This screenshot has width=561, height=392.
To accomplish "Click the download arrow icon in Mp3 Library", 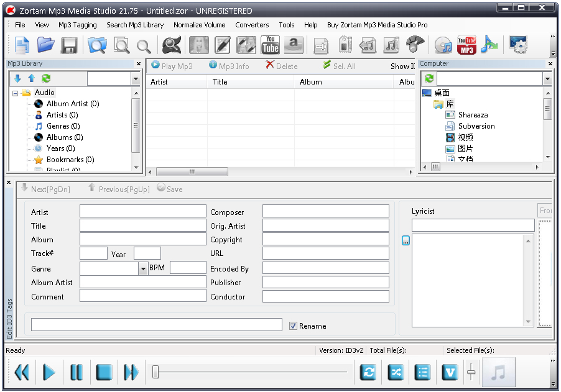I will pyautogui.click(x=17, y=78).
